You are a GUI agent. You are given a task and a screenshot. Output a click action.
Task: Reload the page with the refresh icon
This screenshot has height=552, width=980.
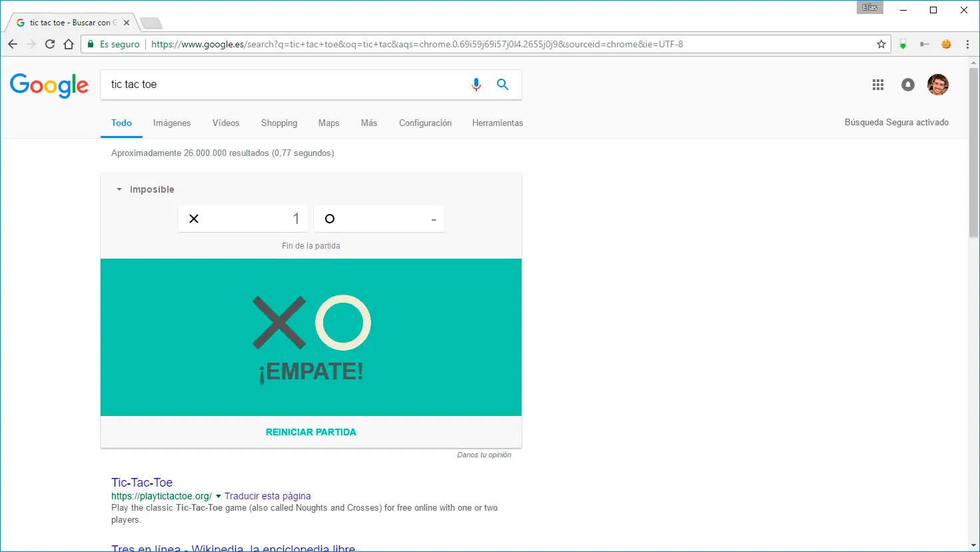[x=50, y=44]
